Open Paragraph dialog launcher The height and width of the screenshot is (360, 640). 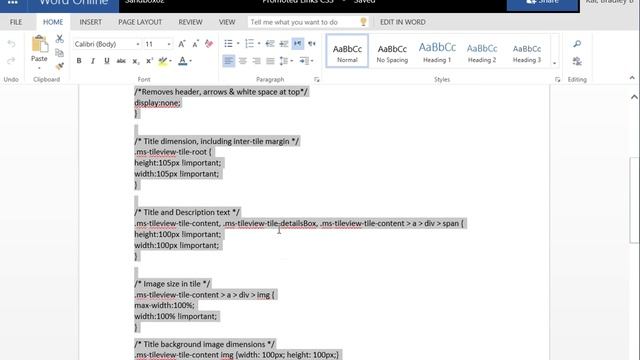pos(317,80)
